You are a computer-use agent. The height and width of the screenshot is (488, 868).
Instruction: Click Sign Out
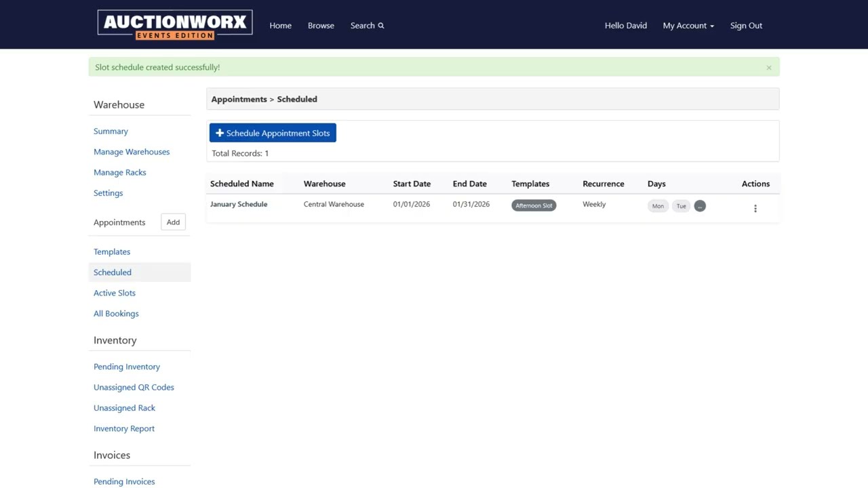(746, 26)
